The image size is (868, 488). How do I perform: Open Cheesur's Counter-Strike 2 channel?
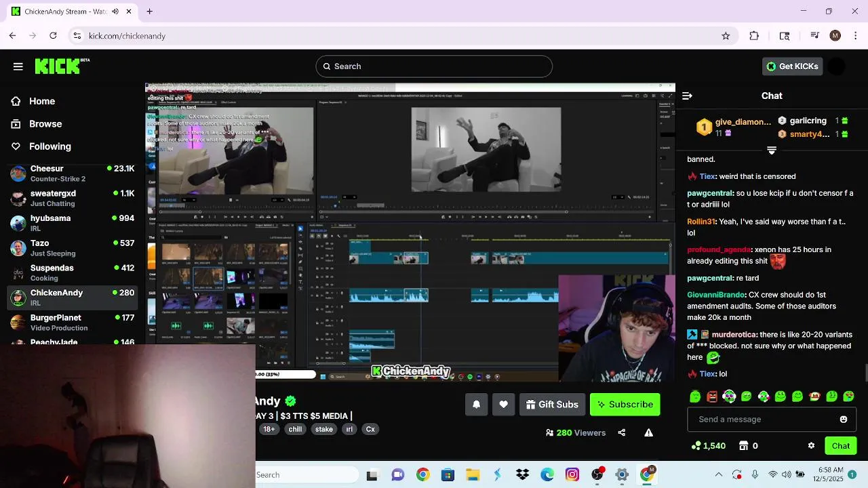[73, 174]
